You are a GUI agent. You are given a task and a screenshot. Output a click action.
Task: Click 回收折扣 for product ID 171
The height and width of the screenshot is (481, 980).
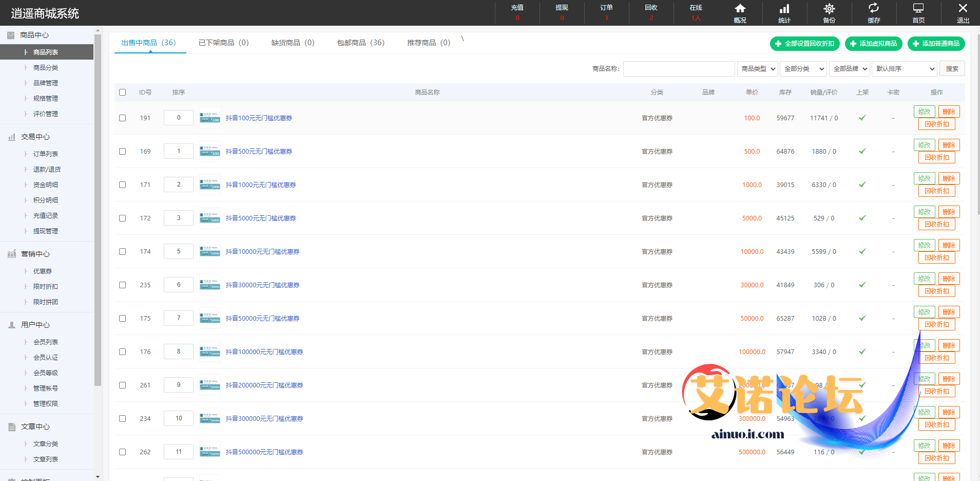[937, 191]
